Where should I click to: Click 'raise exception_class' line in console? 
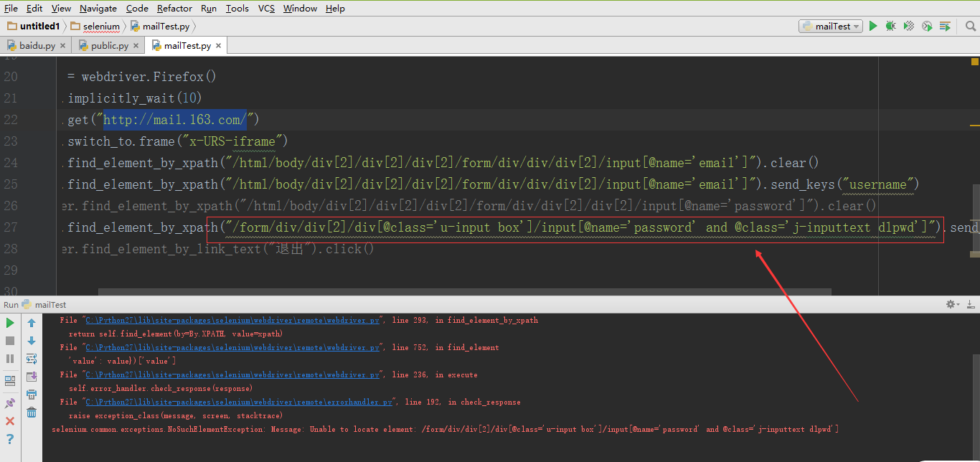pyautogui.click(x=176, y=415)
